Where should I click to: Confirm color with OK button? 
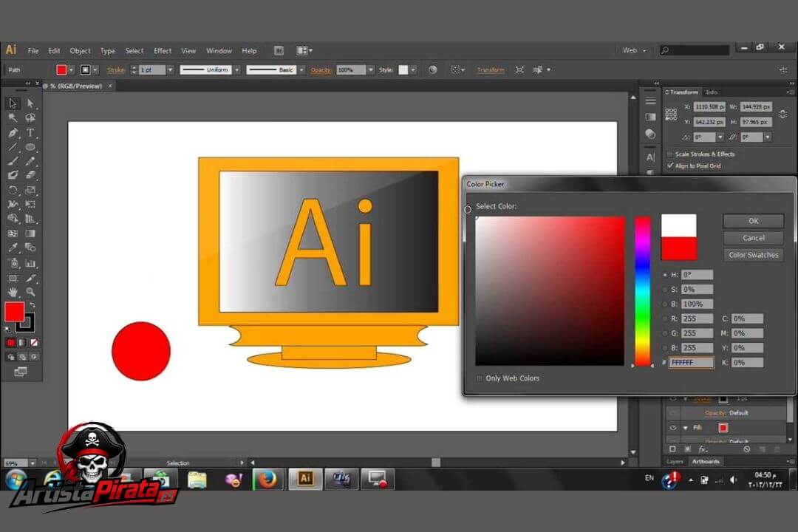click(753, 221)
